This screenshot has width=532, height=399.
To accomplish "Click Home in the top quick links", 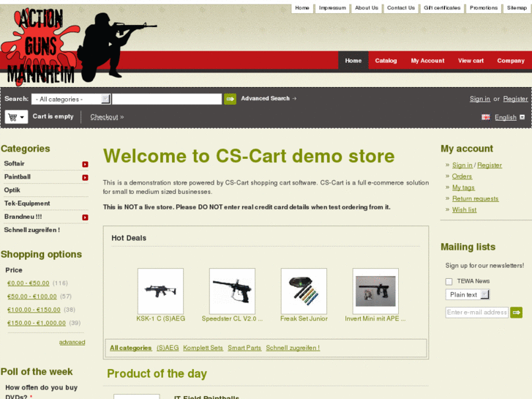I will (x=302, y=8).
